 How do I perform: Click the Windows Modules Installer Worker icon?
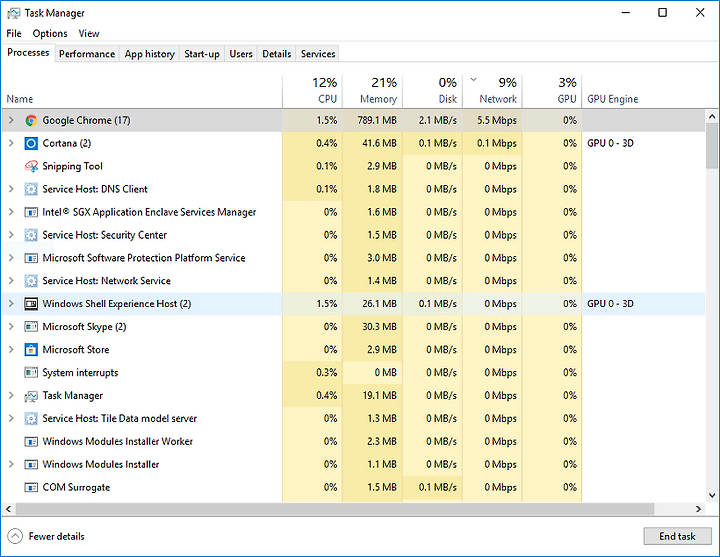click(x=31, y=441)
